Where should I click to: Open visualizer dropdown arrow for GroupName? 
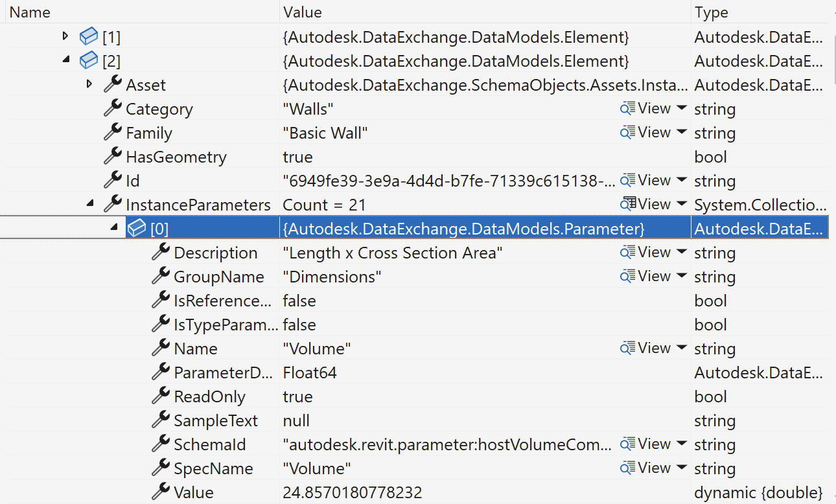click(x=681, y=277)
